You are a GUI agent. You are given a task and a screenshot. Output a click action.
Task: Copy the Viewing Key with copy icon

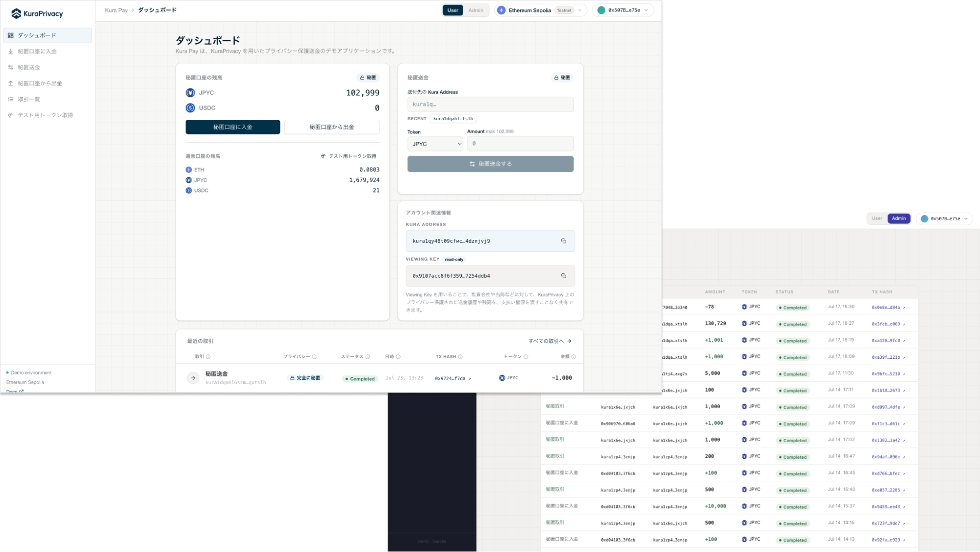point(564,276)
